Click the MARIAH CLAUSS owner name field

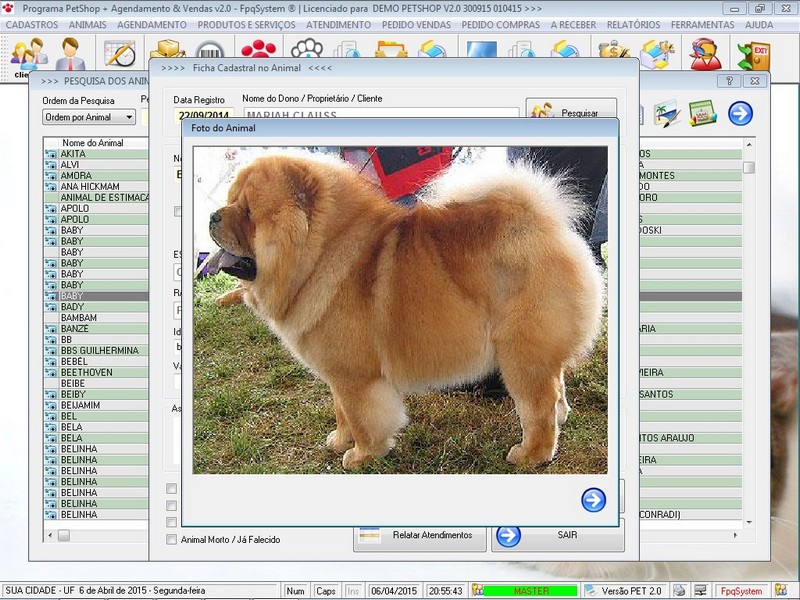381,113
